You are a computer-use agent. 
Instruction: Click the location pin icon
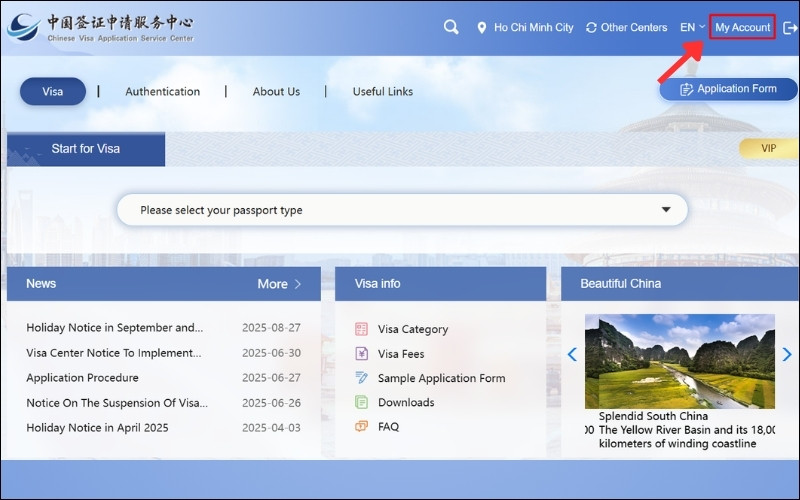click(482, 28)
